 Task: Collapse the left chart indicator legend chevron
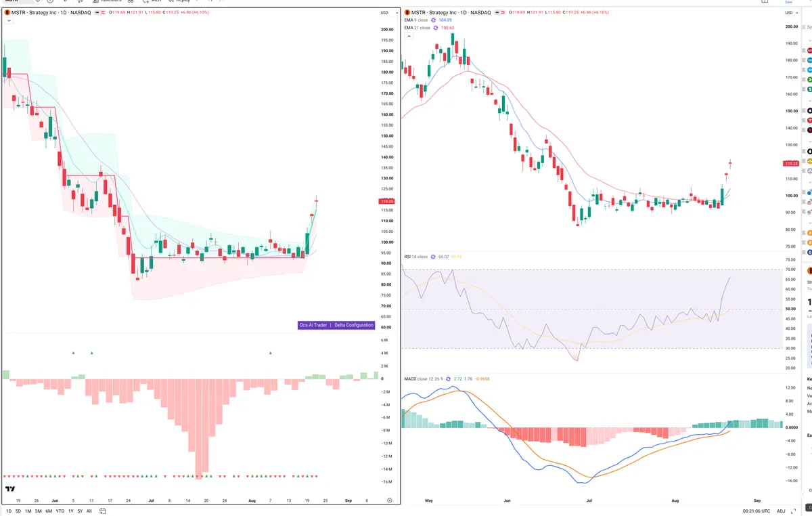tap(8, 21)
